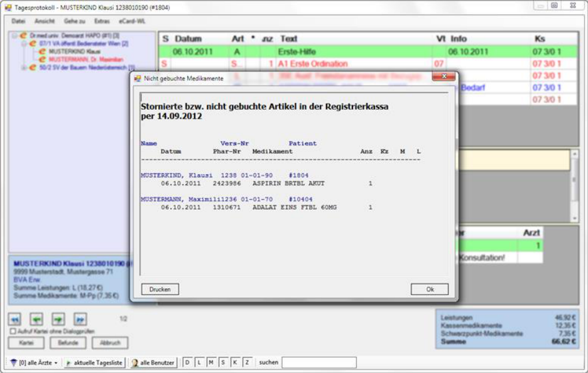The width and height of the screenshot is (588, 373).
Task: Click the Bedarf text in protocol table
Action: coord(472,88)
